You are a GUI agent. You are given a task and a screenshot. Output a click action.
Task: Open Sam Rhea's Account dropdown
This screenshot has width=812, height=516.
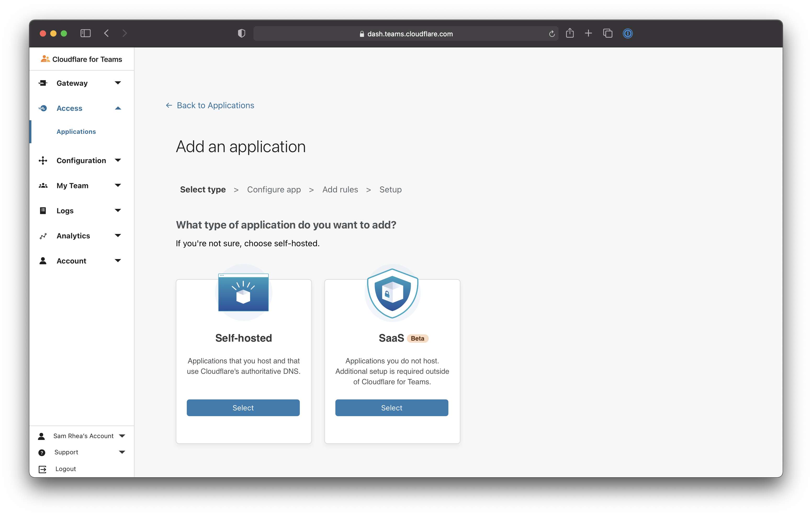[x=83, y=436]
